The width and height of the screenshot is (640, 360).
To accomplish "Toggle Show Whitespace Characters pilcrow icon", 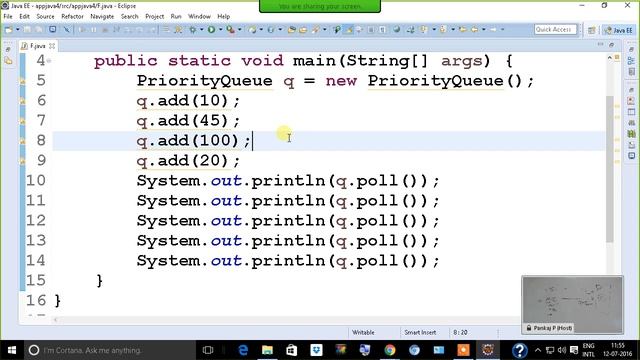I will (x=382, y=29).
